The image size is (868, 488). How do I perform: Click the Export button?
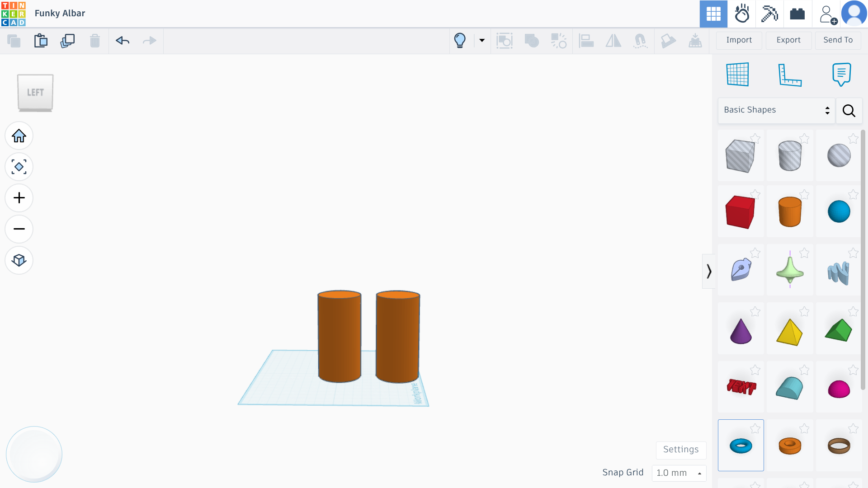pyautogui.click(x=788, y=40)
